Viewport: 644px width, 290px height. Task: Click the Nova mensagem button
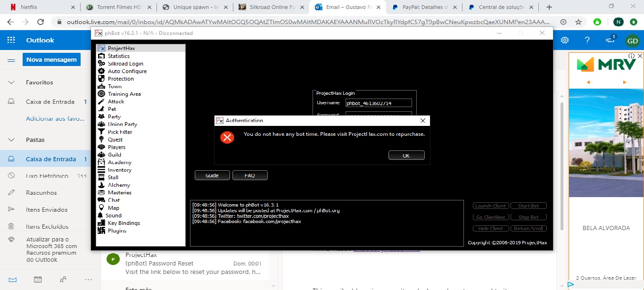pyautogui.click(x=51, y=60)
